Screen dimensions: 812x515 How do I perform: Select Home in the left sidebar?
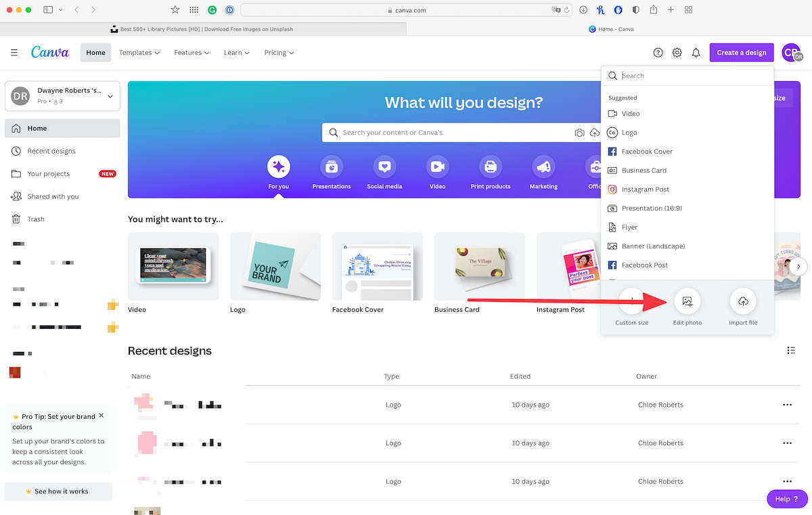62,129
